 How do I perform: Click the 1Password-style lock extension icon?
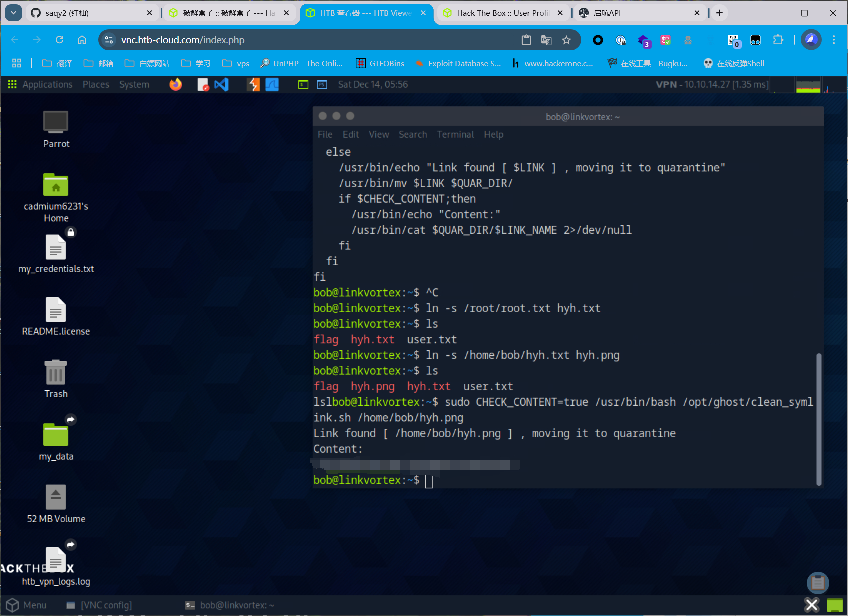[621, 40]
